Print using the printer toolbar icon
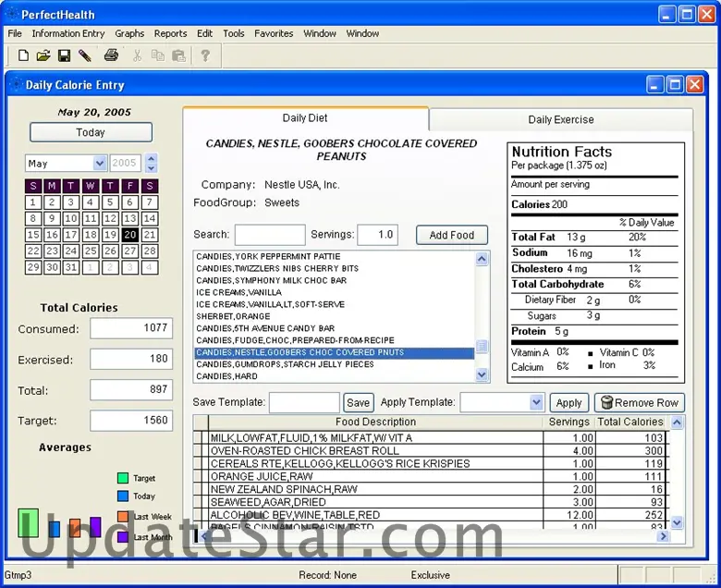This screenshot has width=721, height=588. pyautogui.click(x=111, y=55)
